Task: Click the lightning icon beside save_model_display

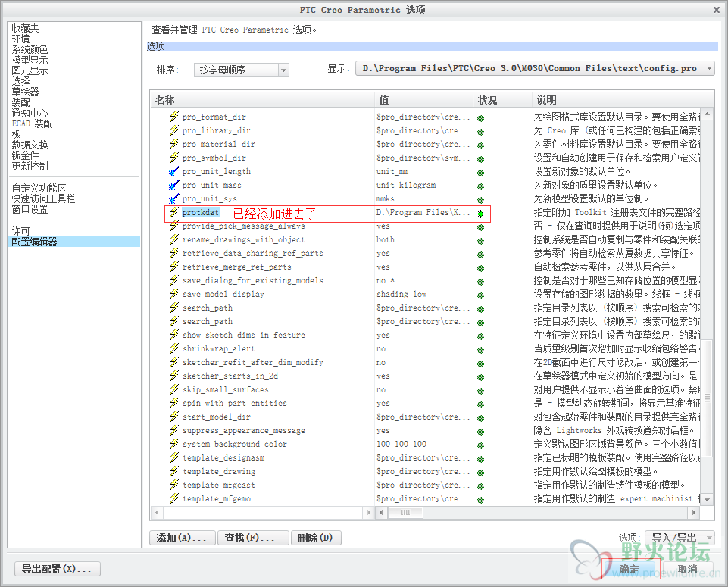Action: (174, 294)
